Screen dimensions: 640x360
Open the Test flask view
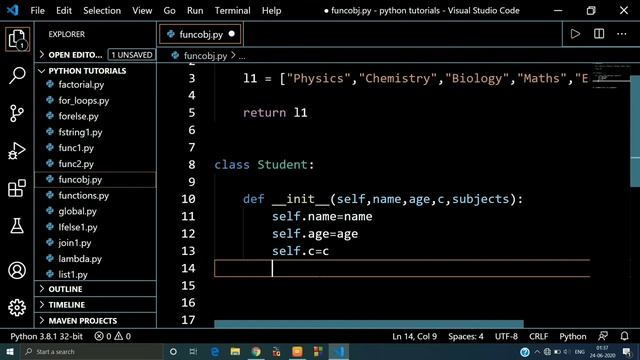(17, 226)
